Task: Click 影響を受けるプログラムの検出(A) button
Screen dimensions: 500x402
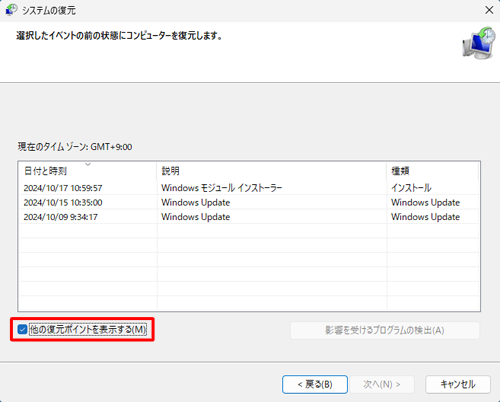Action: click(x=385, y=330)
